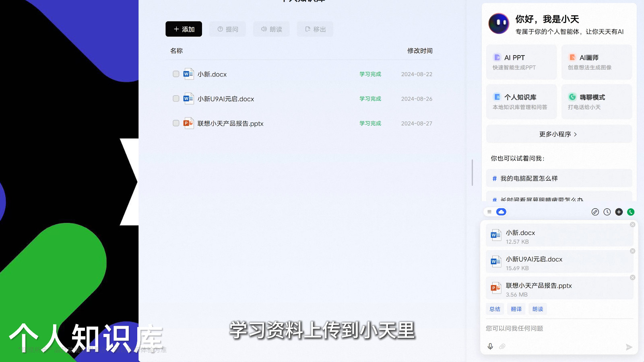The height and width of the screenshot is (362, 644).
Task: Click the 名称 column header
Action: 176,51
